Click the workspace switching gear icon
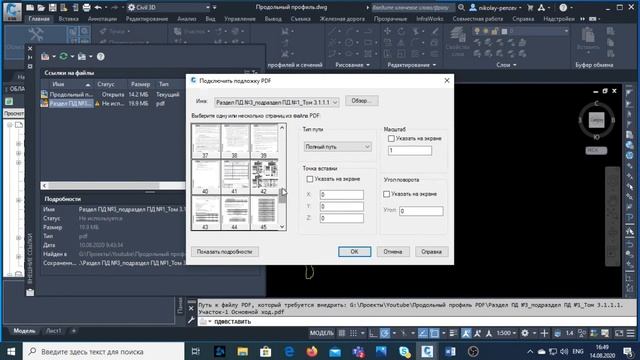This screenshot has width=640, height=360. click(x=525, y=333)
